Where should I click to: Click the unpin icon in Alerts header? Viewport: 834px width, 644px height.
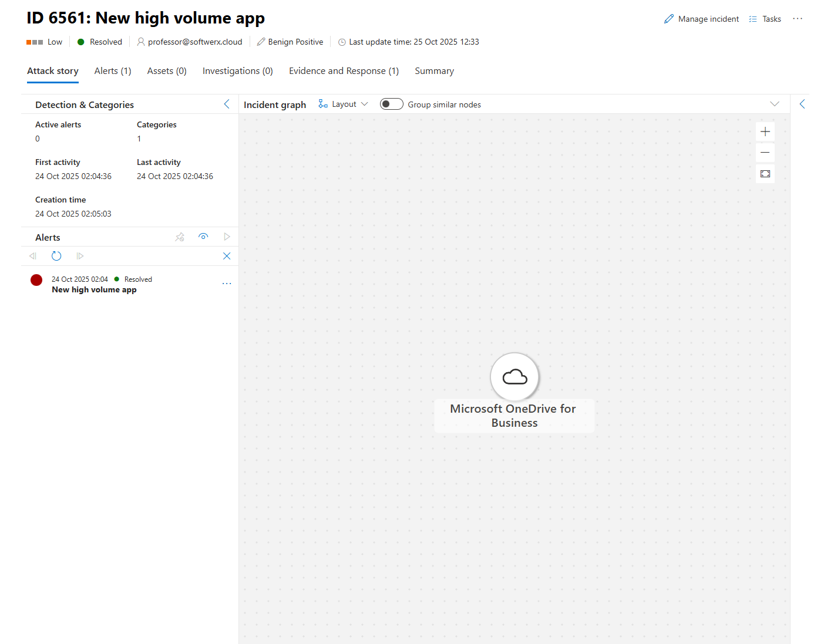coord(180,237)
